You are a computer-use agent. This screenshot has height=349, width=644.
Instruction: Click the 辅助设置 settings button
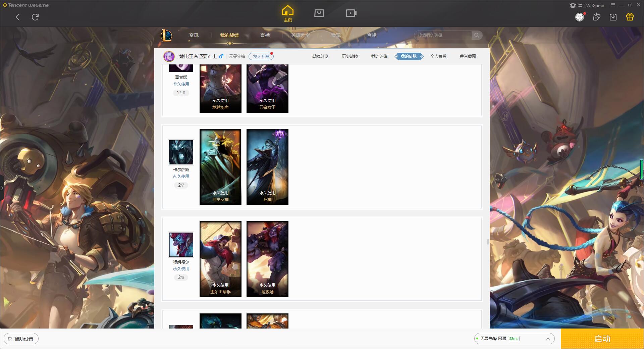point(21,339)
